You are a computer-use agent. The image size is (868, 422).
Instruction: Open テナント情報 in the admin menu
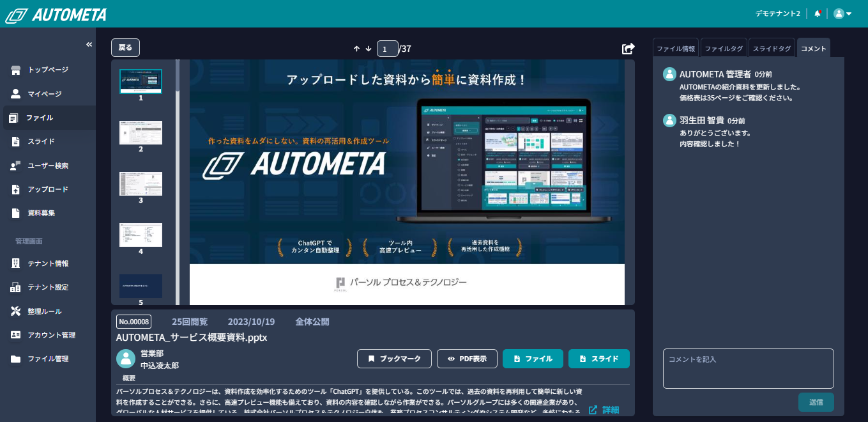coord(48,263)
